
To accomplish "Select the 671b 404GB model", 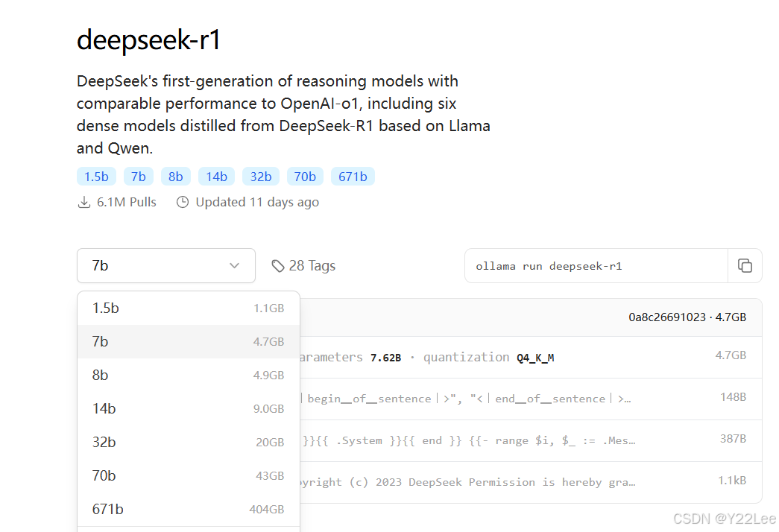I will click(x=188, y=509).
